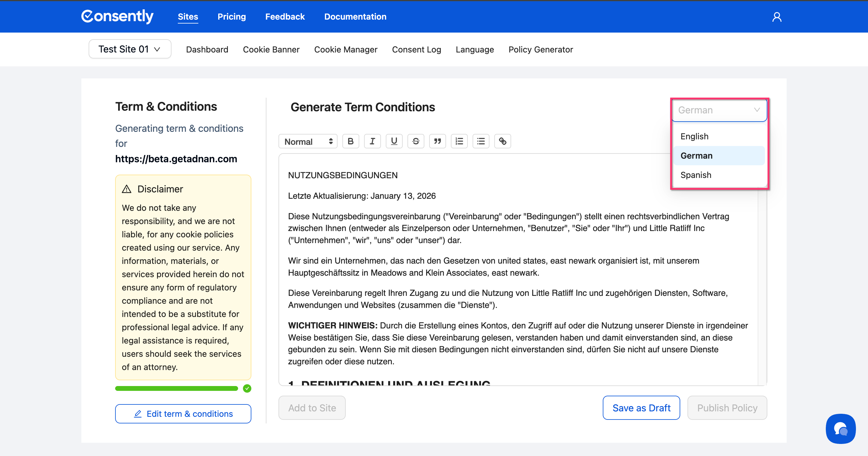Create a bulleted list
The width and height of the screenshot is (868, 456).
point(481,141)
